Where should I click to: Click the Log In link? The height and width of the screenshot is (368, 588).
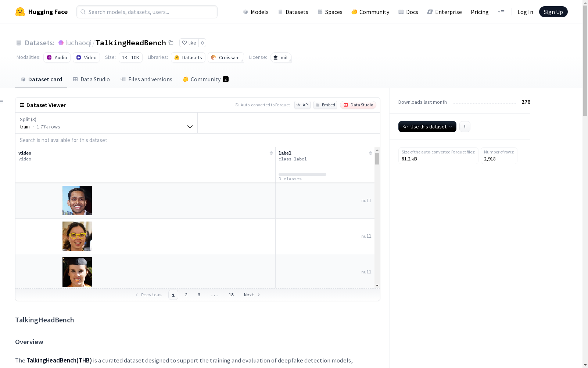click(525, 12)
